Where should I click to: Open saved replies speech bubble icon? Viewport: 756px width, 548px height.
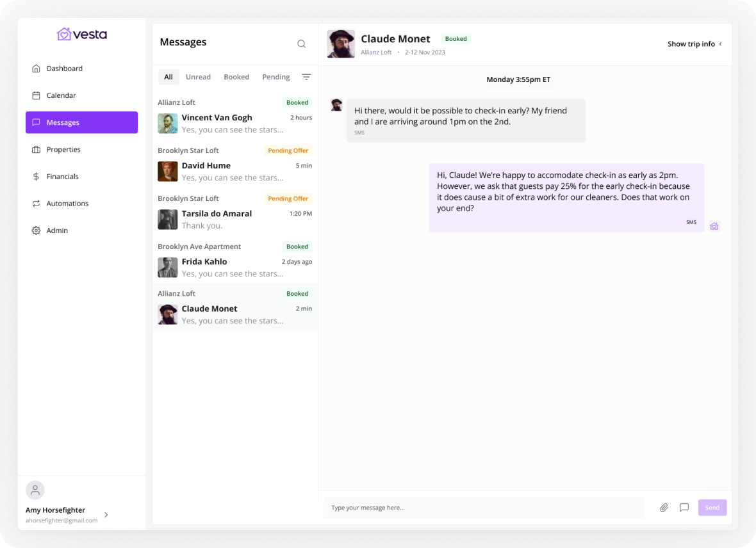coord(684,508)
